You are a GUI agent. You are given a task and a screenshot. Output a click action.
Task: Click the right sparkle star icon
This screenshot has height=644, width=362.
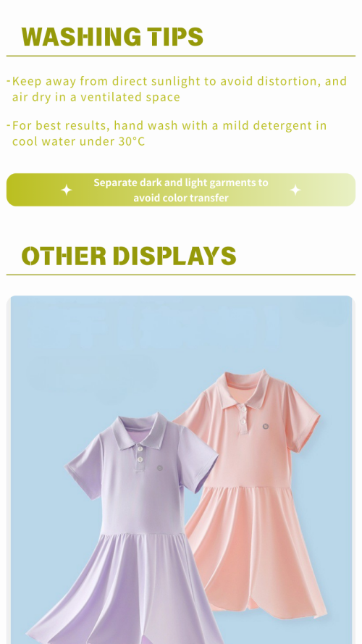pyautogui.click(x=295, y=191)
